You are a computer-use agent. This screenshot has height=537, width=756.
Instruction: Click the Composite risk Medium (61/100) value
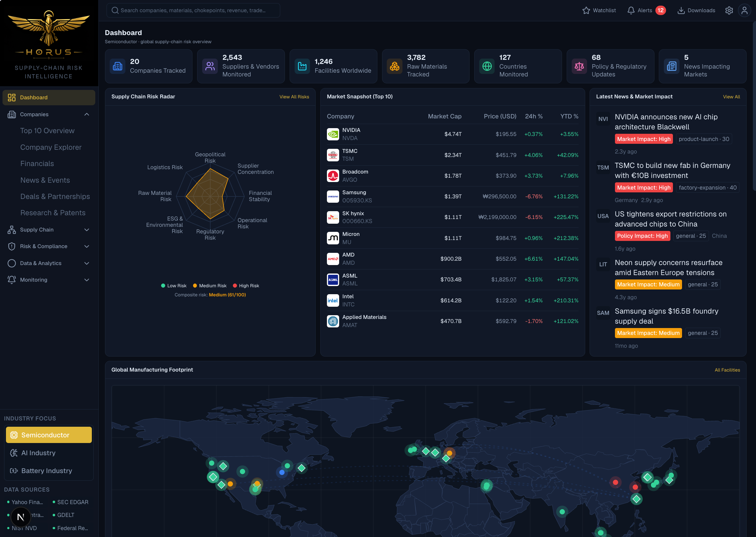[x=227, y=295]
